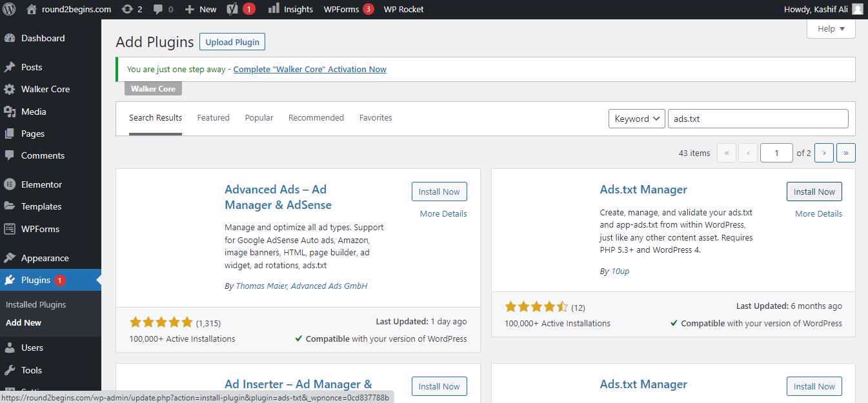Open WPForms in the top admin bar
The height and width of the screenshot is (403, 868).
point(348,9)
